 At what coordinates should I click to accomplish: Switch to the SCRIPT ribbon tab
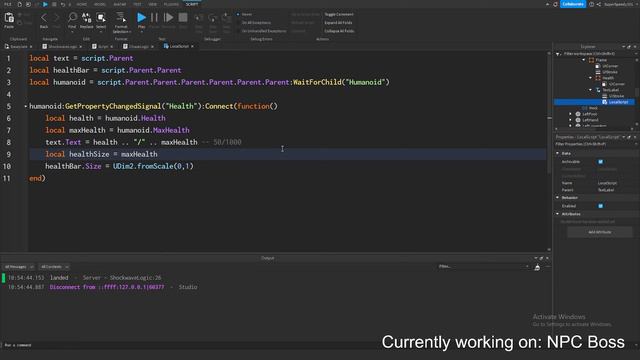tap(192, 4)
